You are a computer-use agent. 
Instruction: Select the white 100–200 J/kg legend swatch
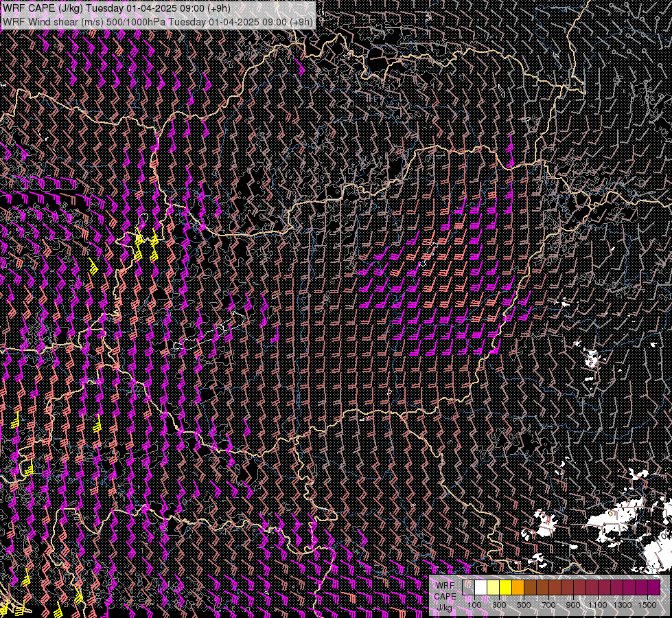tap(481, 588)
